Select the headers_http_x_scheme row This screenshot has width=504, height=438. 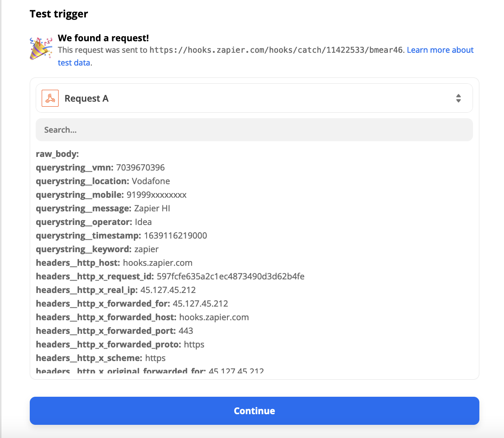click(x=101, y=358)
